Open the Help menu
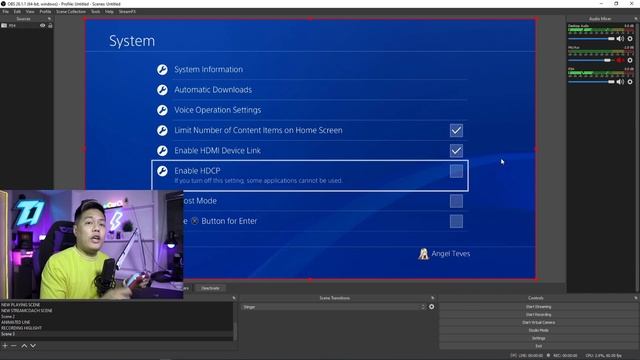 coord(109,12)
